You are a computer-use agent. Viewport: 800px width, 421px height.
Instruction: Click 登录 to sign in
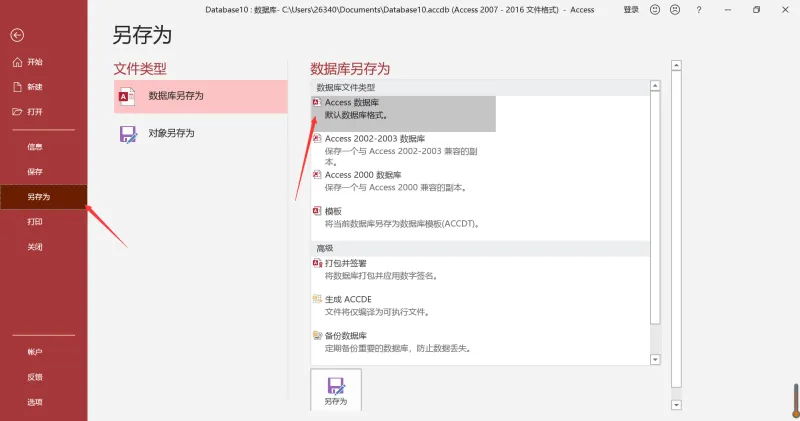[631, 10]
